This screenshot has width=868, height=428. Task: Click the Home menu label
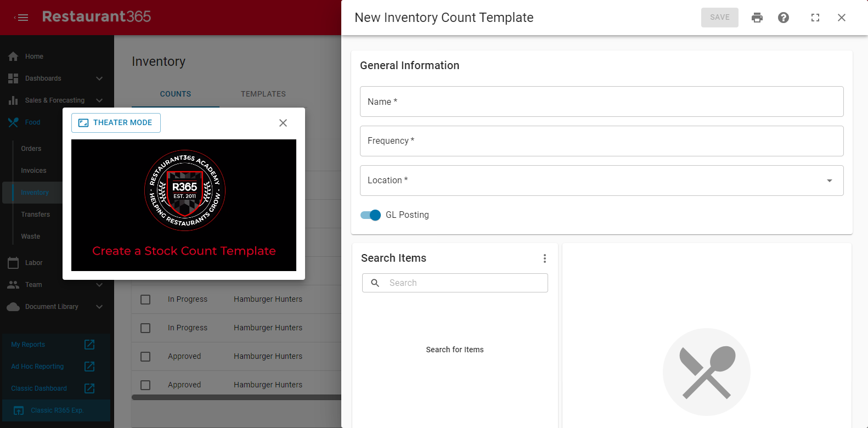click(x=34, y=57)
